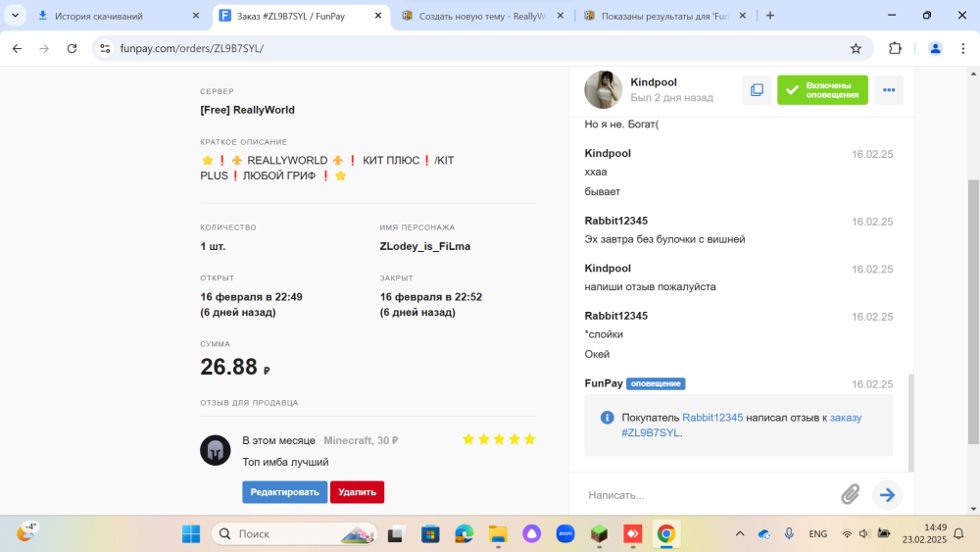Close the Показаны результаты tab
Screen dimensions: 980x552
point(743,17)
